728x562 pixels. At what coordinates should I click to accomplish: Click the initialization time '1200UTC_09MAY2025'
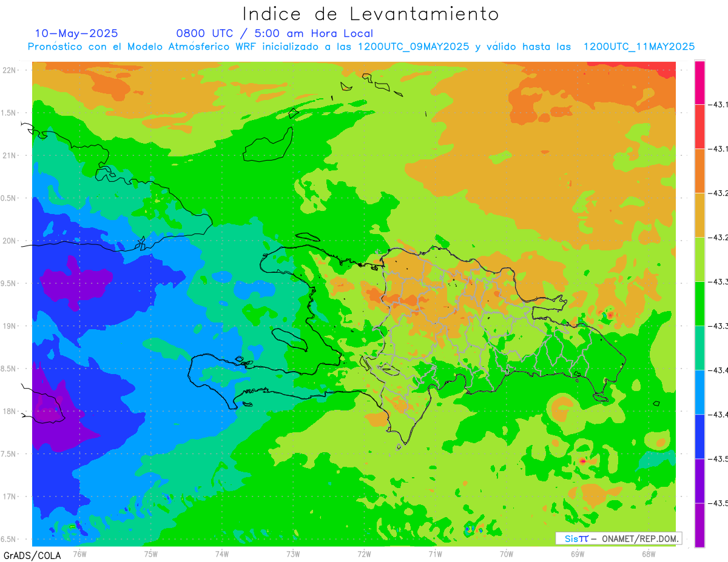[413, 47]
